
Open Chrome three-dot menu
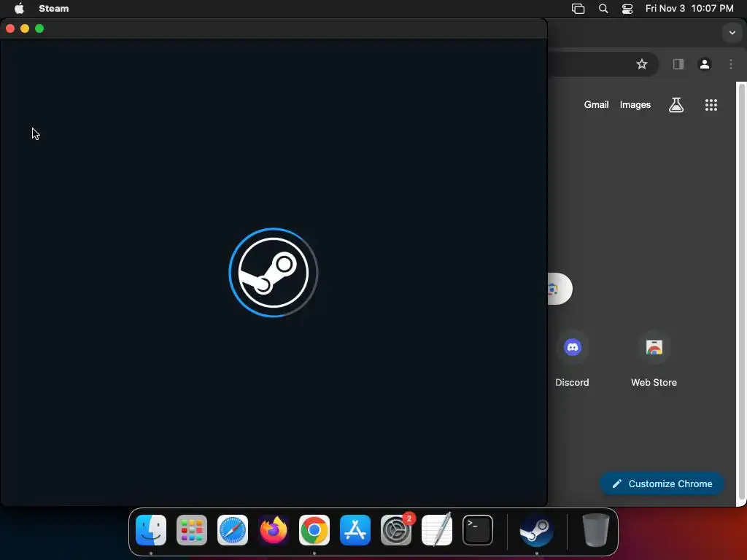[x=731, y=64]
